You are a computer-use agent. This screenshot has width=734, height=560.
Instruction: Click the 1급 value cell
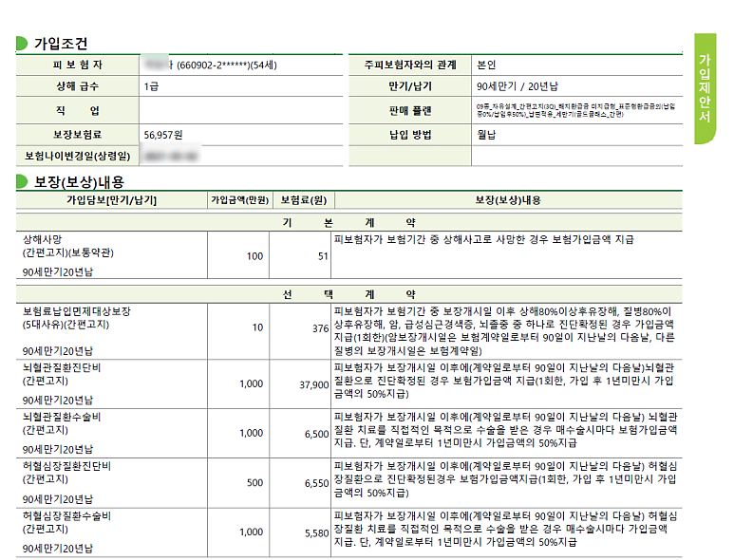(240, 86)
